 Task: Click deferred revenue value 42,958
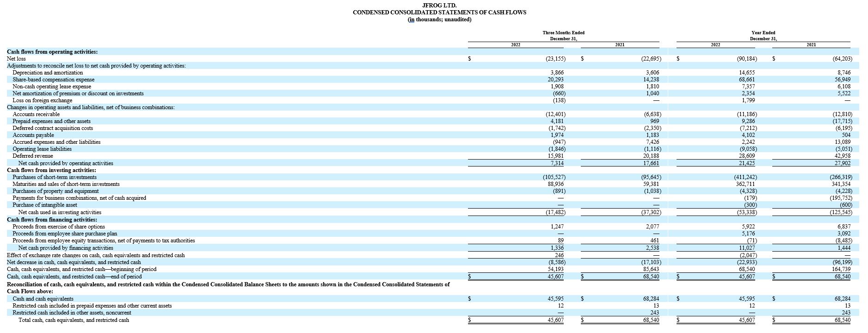coord(843,156)
